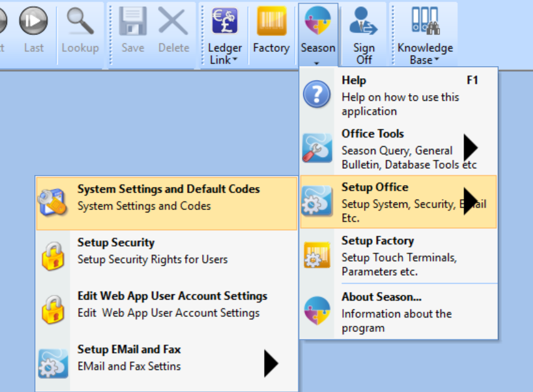Click the Lookup magnifying glass icon
The height and width of the screenshot is (392, 533).
tap(80, 21)
